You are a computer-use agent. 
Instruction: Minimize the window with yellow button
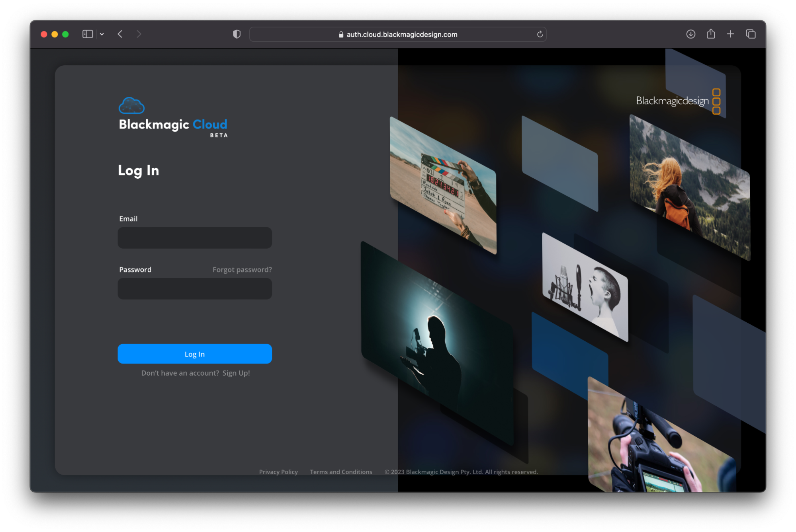point(55,34)
